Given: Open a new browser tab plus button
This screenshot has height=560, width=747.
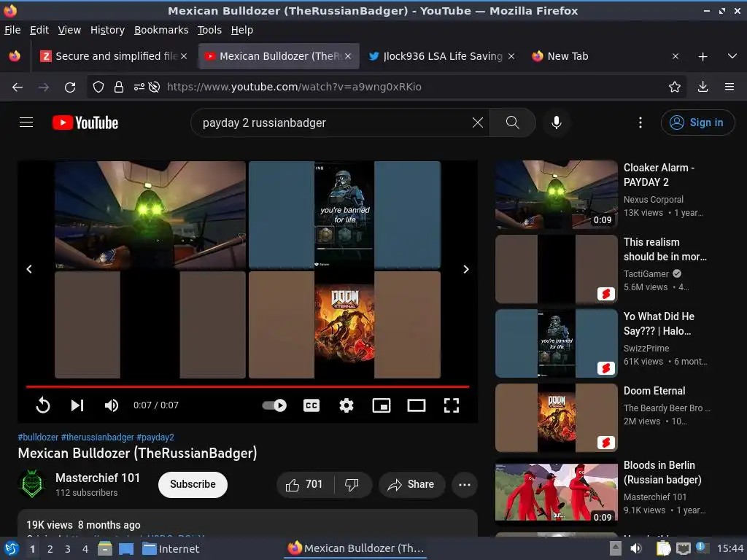Looking at the screenshot, I should (x=703, y=57).
